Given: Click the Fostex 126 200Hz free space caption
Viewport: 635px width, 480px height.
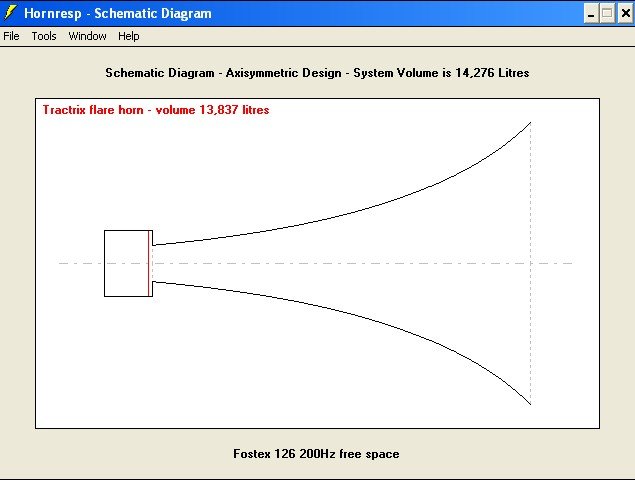Looking at the screenshot, I should click(316, 454).
